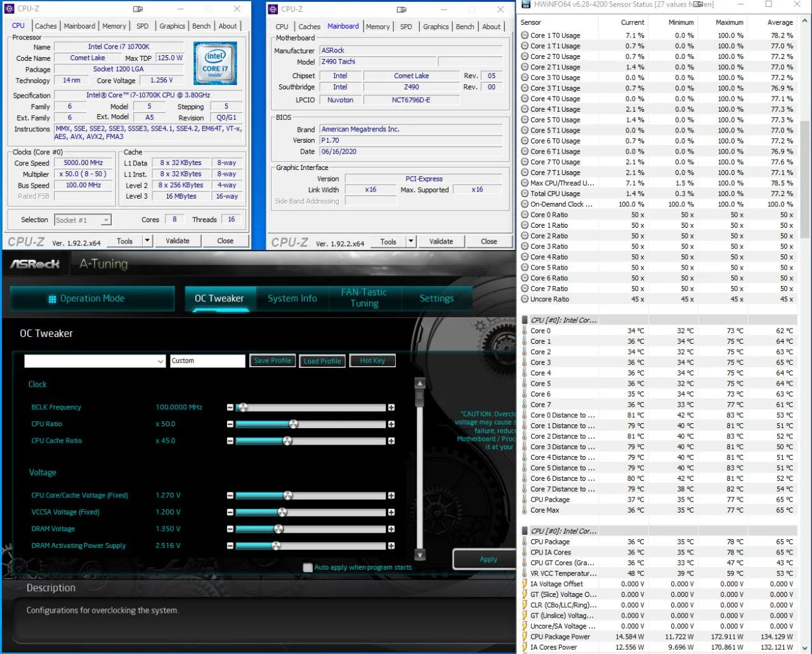The width and height of the screenshot is (812, 654).
Task: Open the Settings tab in A-Tuning
Action: click(x=436, y=299)
